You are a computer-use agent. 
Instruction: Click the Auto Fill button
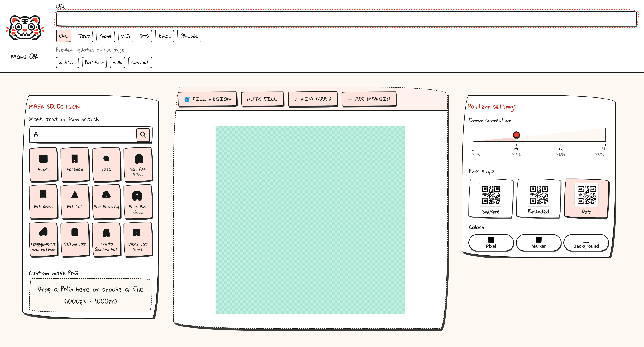tap(262, 99)
